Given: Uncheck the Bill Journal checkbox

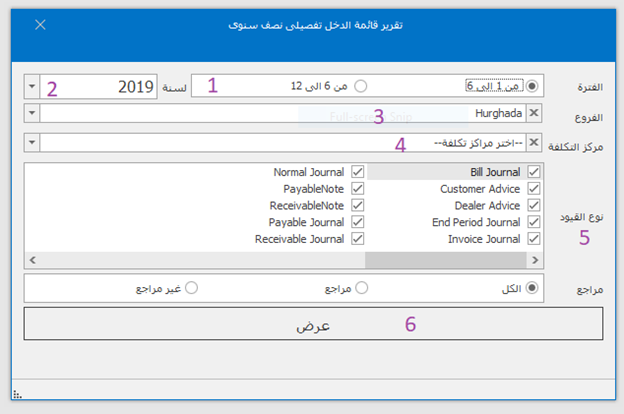Looking at the screenshot, I should 533,172.
